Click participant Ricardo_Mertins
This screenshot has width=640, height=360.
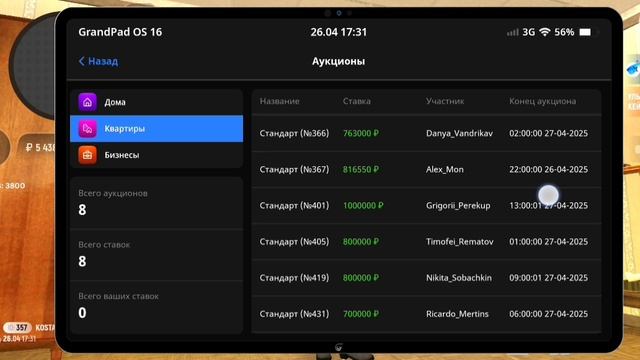click(x=457, y=314)
